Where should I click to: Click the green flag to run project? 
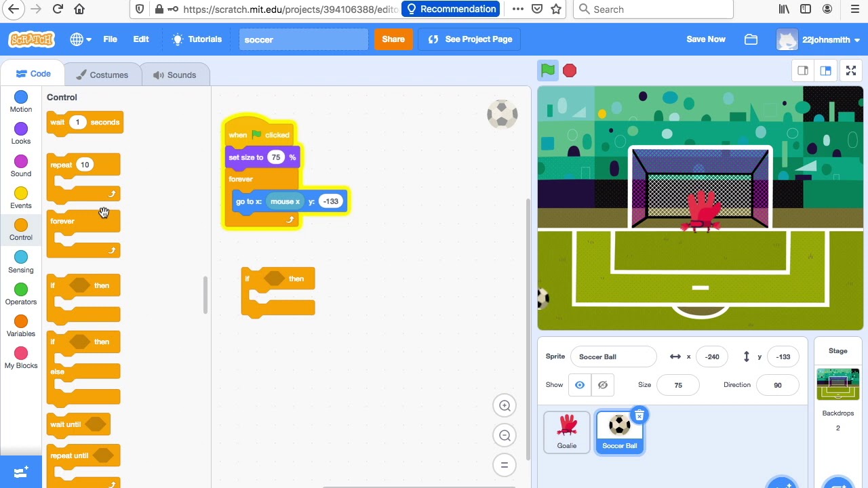[548, 70]
